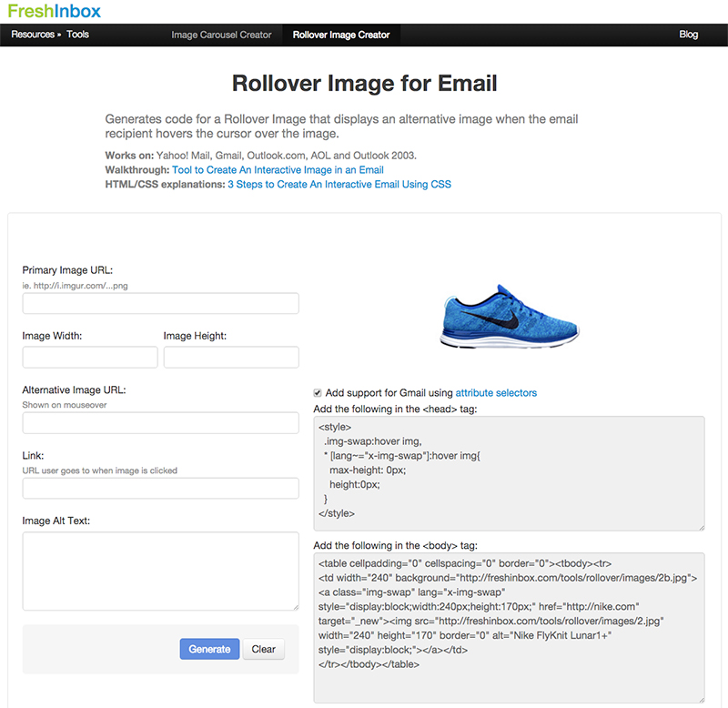Click the Image Width input box
This screenshot has width=728, height=708.
90,357
